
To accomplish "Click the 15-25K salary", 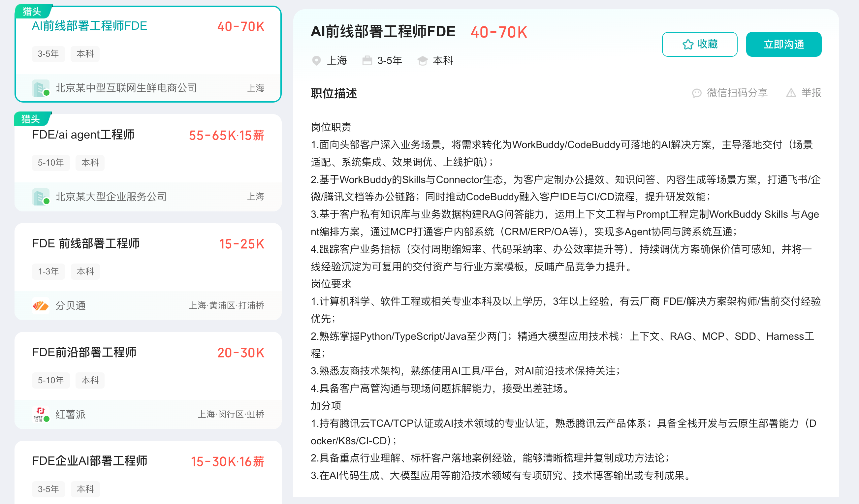I will point(242,244).
